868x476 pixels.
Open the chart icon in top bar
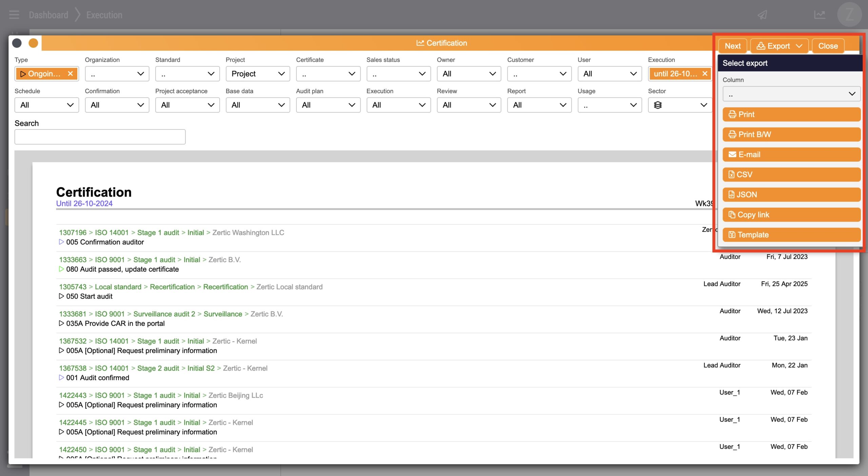tap(820, 15)
